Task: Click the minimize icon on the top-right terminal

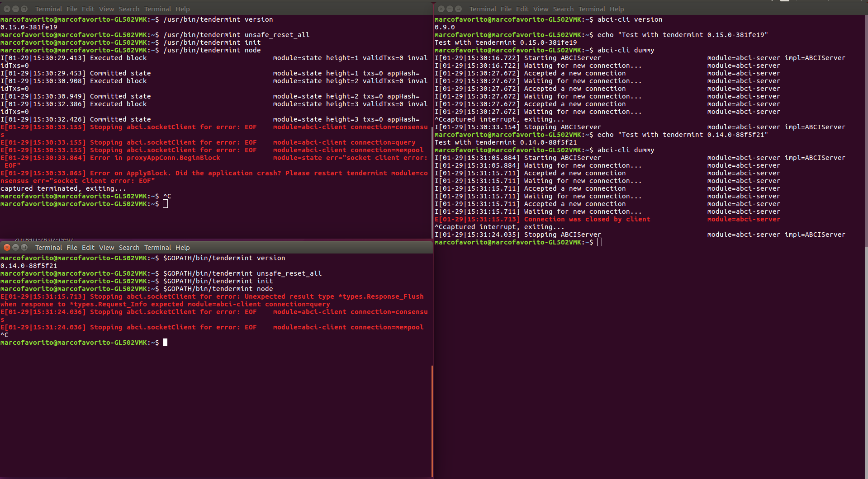Action: click(x=450, y=9)
